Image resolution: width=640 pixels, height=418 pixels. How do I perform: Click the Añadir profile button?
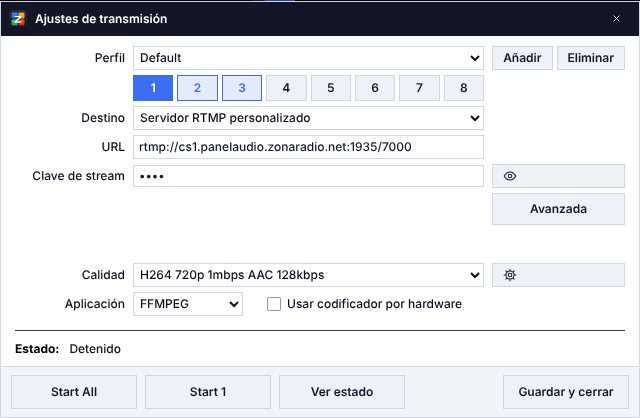click(x=522, y=58)
